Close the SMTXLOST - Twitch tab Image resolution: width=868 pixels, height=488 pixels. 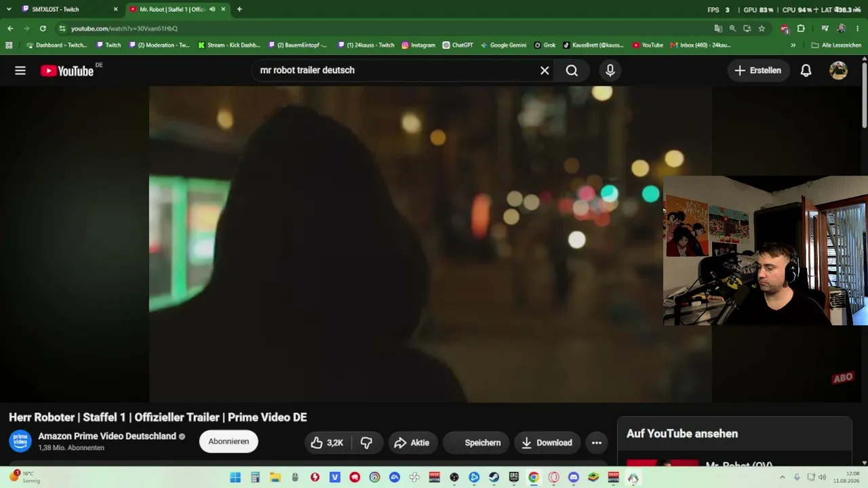click(x=115, y=9)
